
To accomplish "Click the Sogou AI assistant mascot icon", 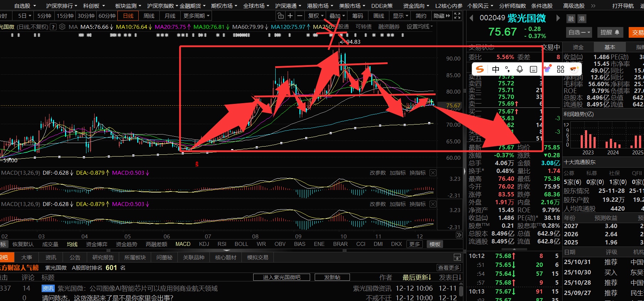I will [x=574, y=69].
